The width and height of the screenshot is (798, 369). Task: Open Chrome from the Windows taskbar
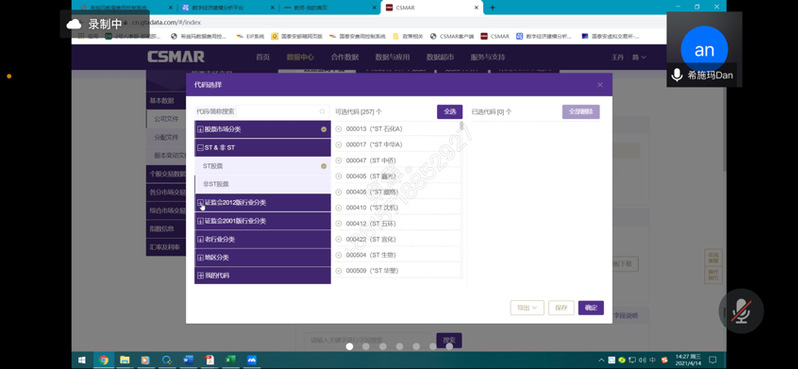tap(104, 360)
